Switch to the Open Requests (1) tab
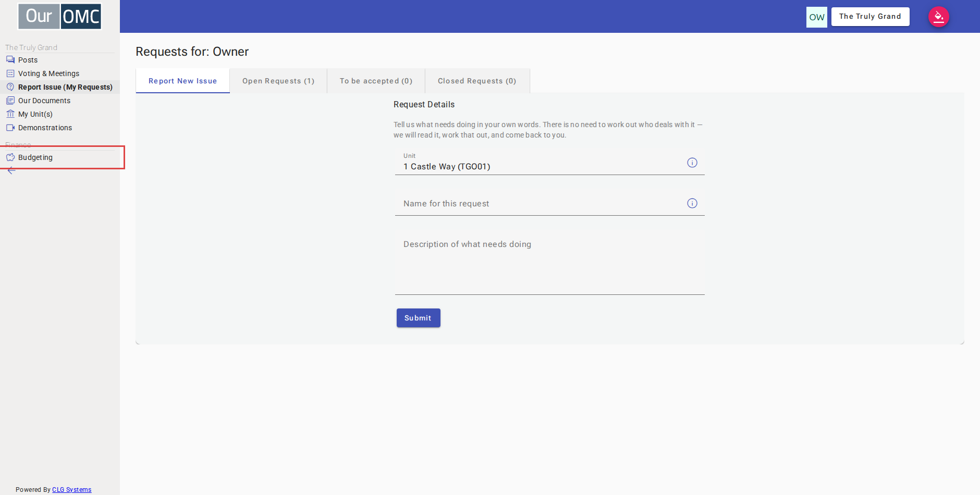 (x=278, y=81)
